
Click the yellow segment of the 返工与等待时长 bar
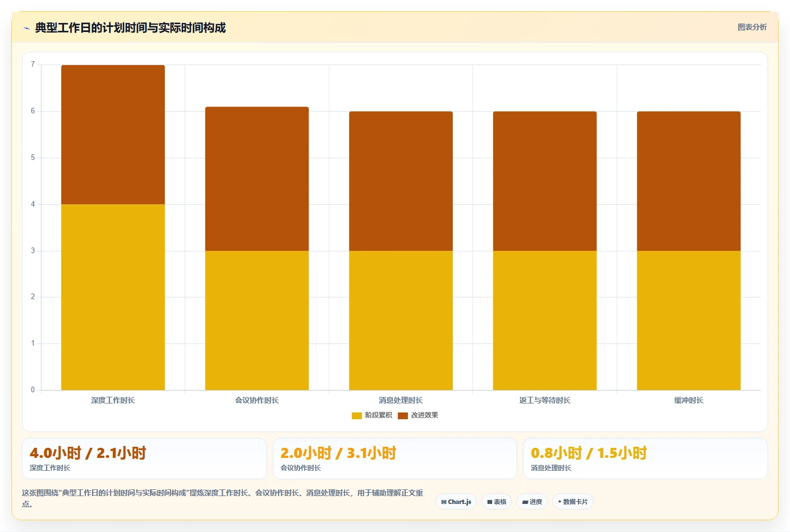545,320
